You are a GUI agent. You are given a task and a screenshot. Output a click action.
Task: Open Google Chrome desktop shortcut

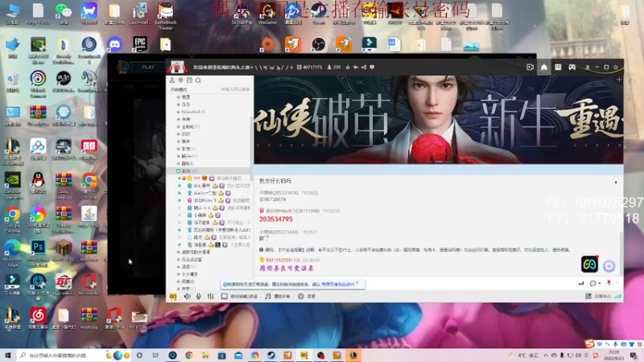[x=13, y=218]
